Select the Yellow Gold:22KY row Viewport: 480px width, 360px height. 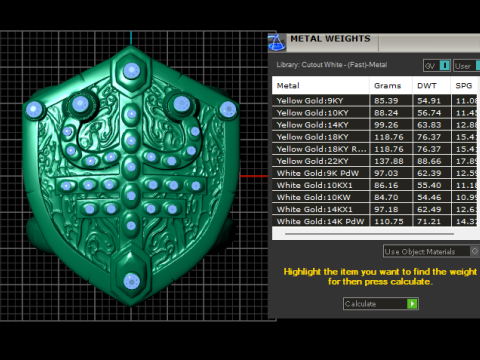375,161
